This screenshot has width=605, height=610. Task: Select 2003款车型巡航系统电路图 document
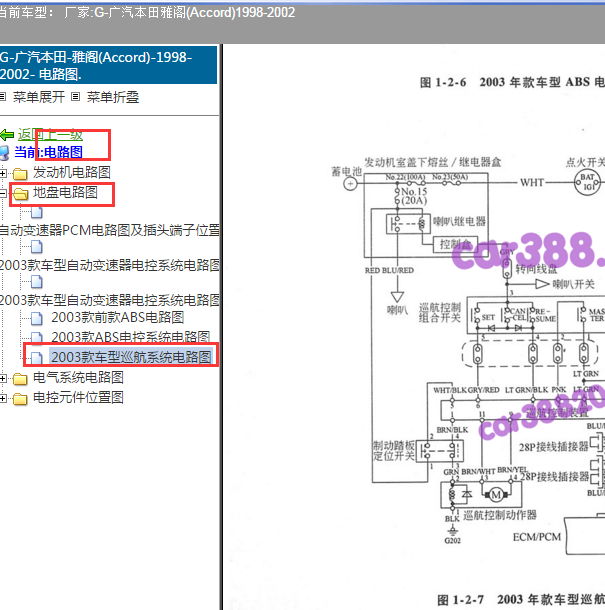point(131,357)
